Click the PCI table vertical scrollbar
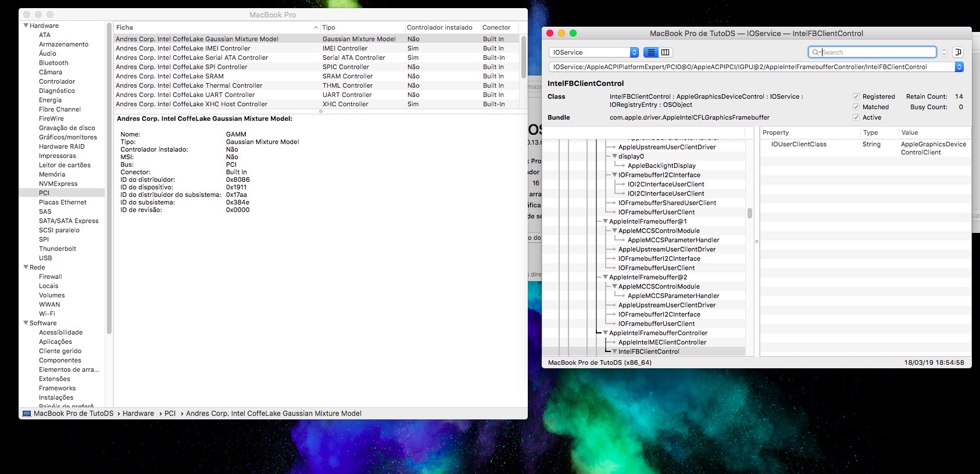Viewport: 980px width, 474px height. 523,57
